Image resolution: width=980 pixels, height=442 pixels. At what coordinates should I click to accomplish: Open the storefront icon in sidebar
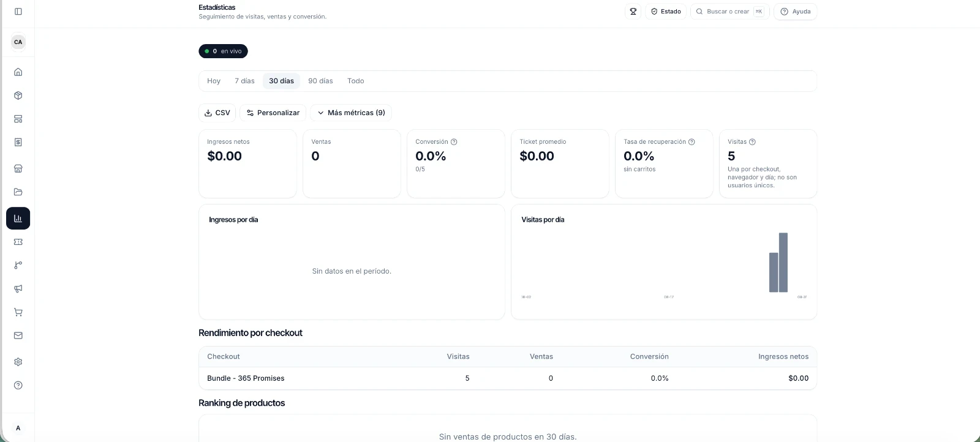pos(18,168)
